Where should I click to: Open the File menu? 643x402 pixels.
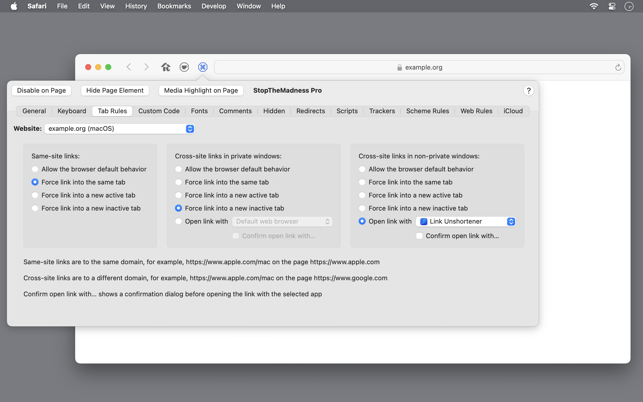click(62, 6)
